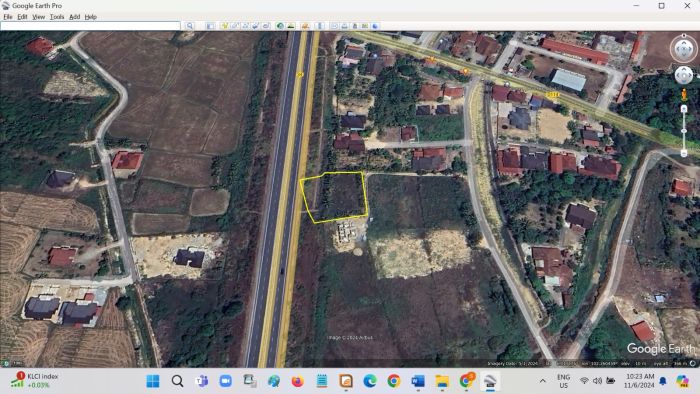700x394 pixels.
Task: Open the Record a Tour tool
Action: coord(266,26)
